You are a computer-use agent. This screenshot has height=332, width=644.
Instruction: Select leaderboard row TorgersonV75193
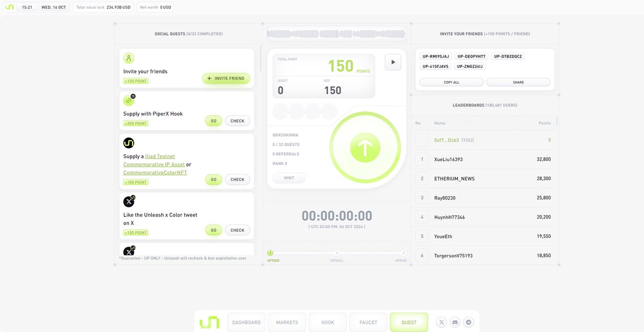(x=485, y=256)
